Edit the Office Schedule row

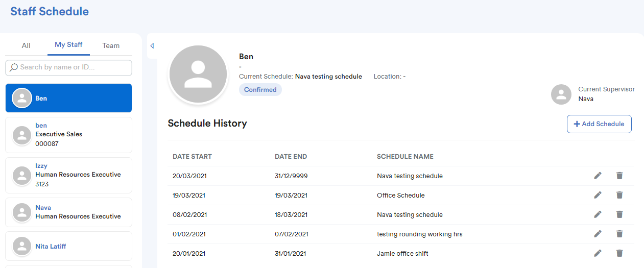coord(598,195)
